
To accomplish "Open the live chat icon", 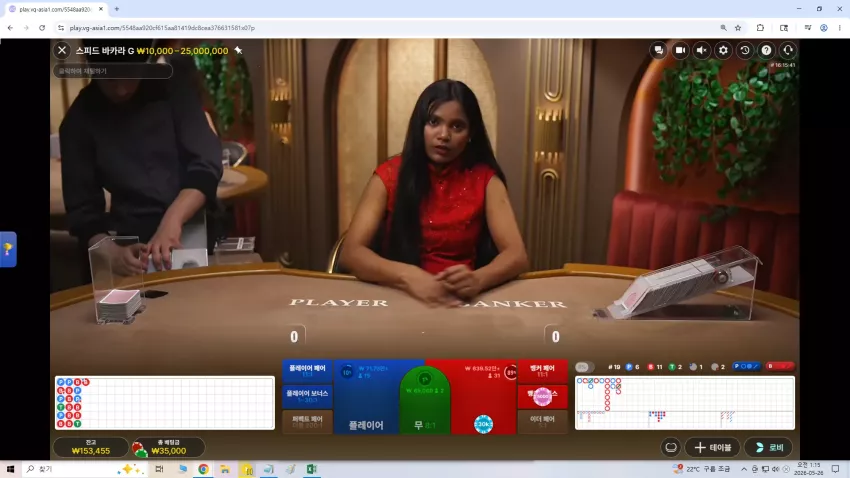I will pyautogui.click(x=659, y=50).
